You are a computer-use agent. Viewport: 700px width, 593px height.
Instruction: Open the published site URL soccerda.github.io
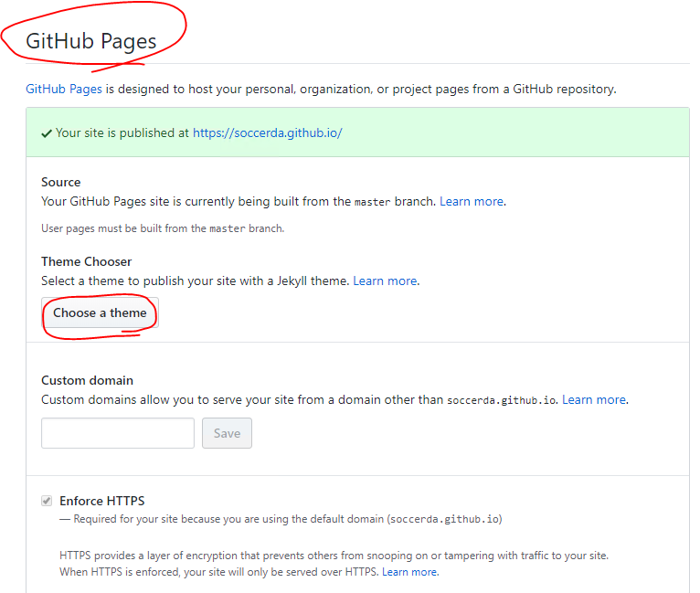(268, 133)
